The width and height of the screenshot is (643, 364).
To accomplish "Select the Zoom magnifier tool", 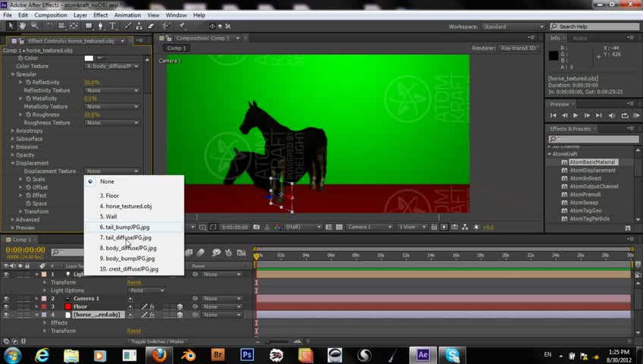I will pyautogui.click(x=35, y=26).
